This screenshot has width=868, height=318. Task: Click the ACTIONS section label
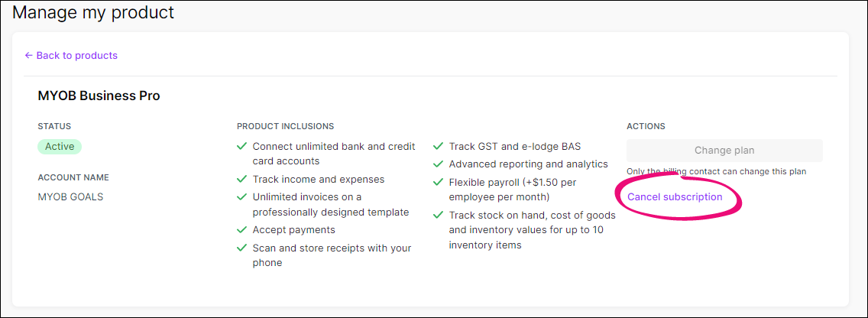tap(646, 126)
